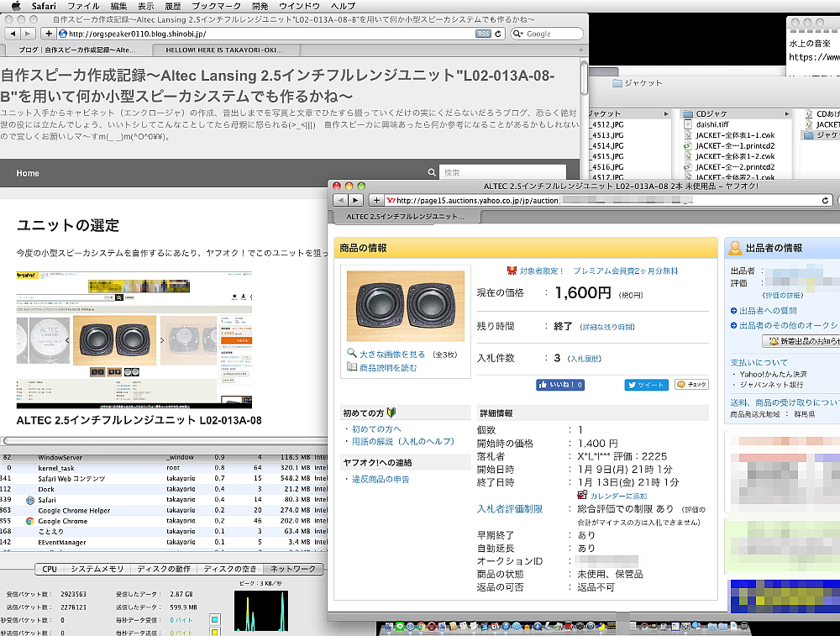Select the kernel_task process row
The width and height of the screenshot is (840, 636).
[x=164, y=468]
